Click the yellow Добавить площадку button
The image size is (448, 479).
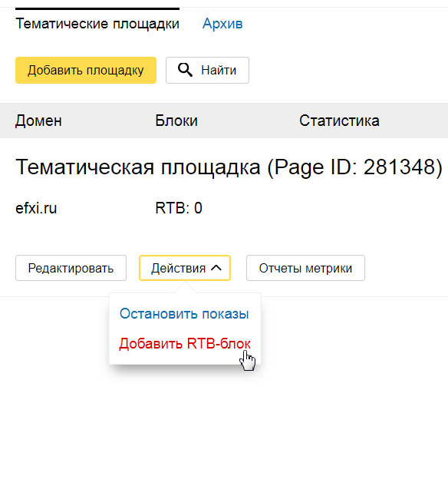point(86,70)
